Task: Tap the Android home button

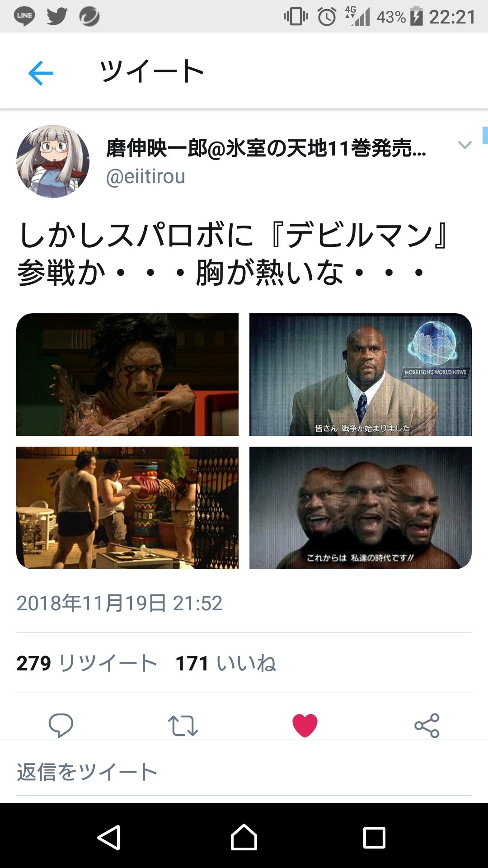Action: tap(244, 837)
